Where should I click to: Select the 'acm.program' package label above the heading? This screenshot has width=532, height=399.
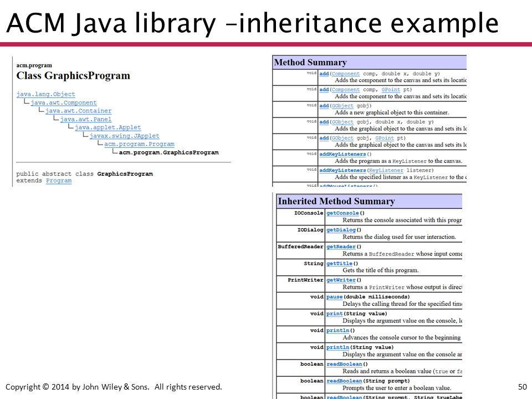point(34,65)
